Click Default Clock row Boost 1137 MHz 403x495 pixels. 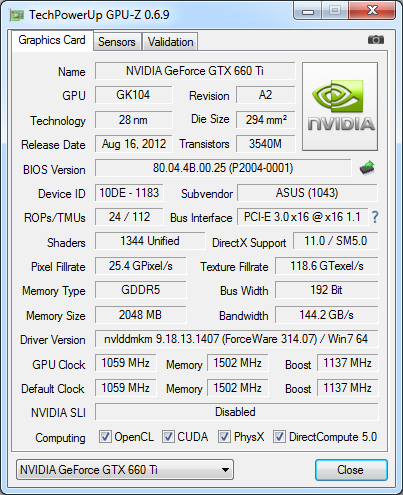coord(347,388)
